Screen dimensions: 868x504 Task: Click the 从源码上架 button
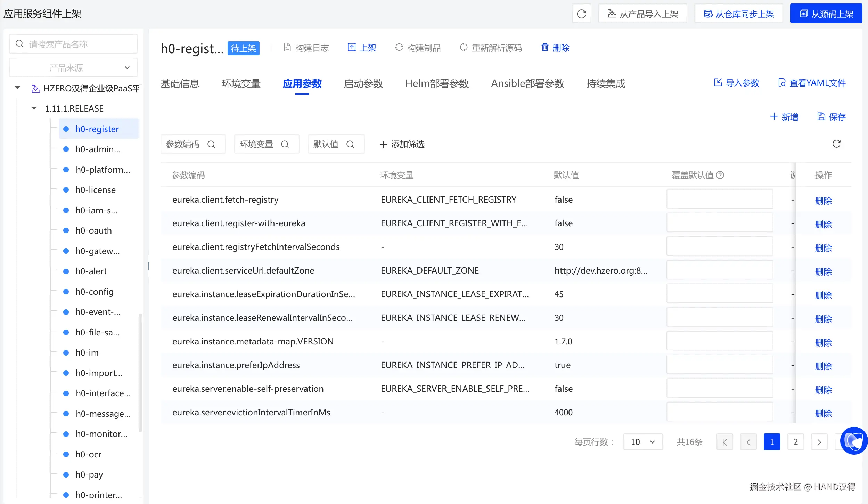pos(826,14)
